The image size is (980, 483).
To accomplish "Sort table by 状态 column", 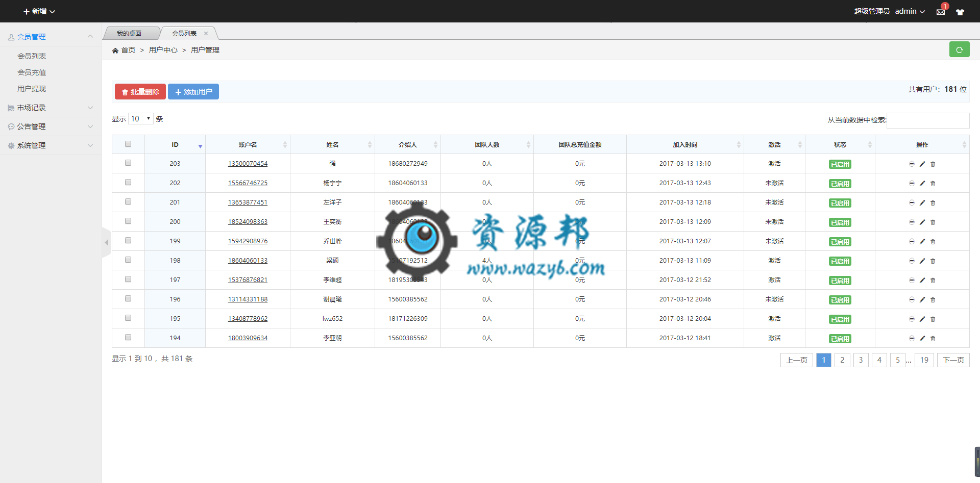I will tap(840, 145).
